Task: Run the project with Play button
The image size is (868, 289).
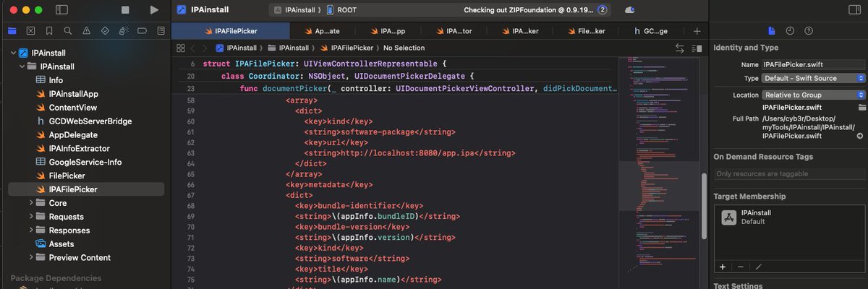Action: (x=154, y=10)
